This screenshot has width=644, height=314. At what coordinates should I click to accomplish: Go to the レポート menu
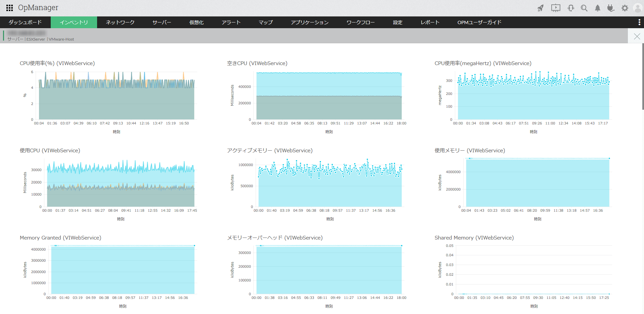coord(430,22)
